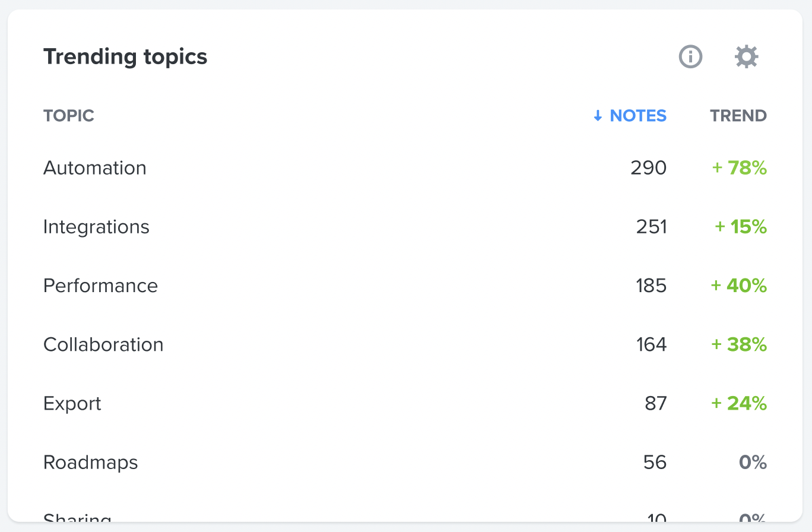812x532 pixels.
Task: Sort by the NOTES column header
Action: (638, 116)
